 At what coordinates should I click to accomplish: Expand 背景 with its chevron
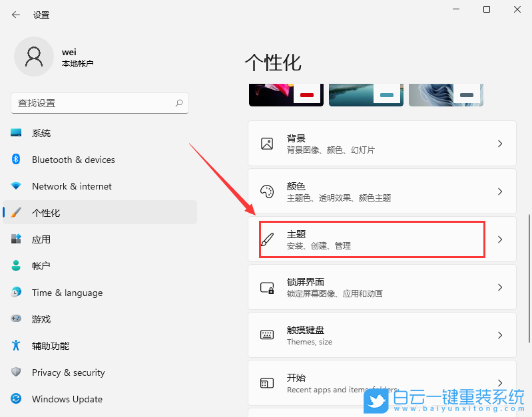(500, 144)
